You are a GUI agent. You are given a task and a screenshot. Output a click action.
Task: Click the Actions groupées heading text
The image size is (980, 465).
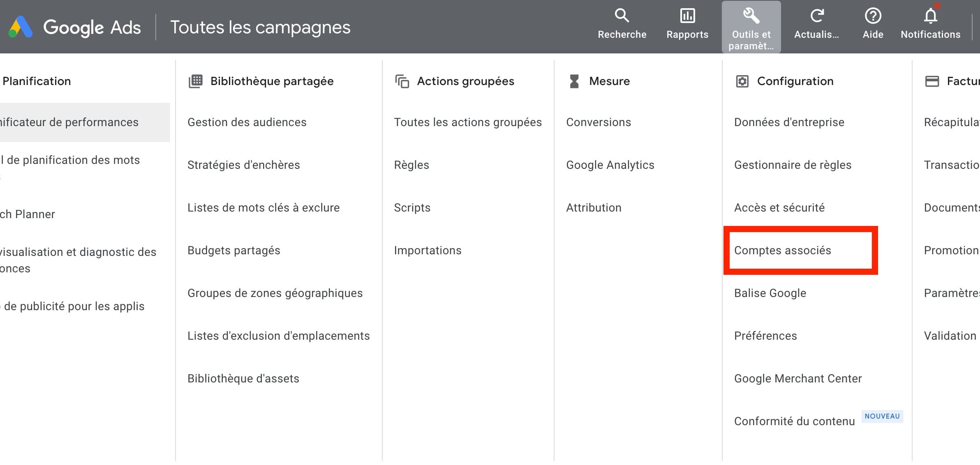pyautogui.click(x=466, y=81)
